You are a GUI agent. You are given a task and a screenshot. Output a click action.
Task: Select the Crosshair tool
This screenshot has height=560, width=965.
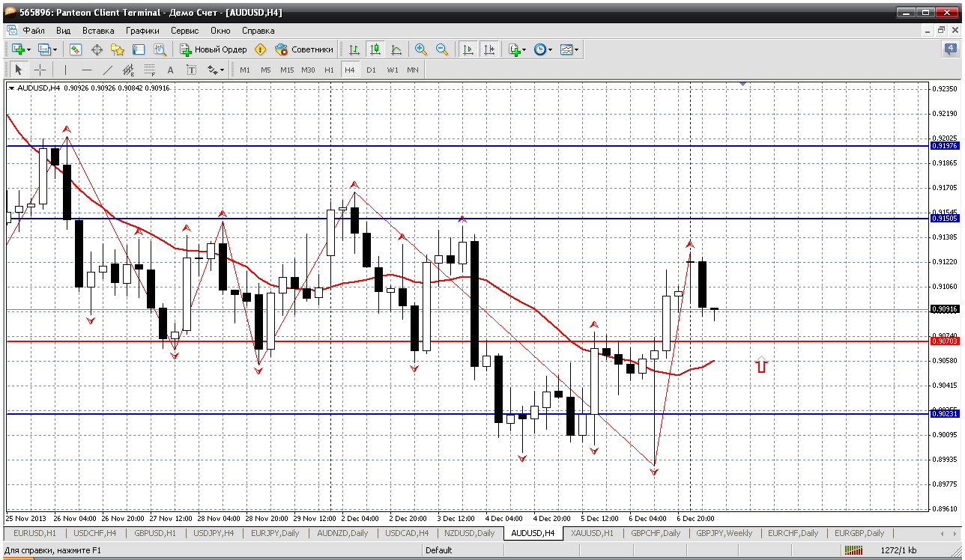click(40, 70)
